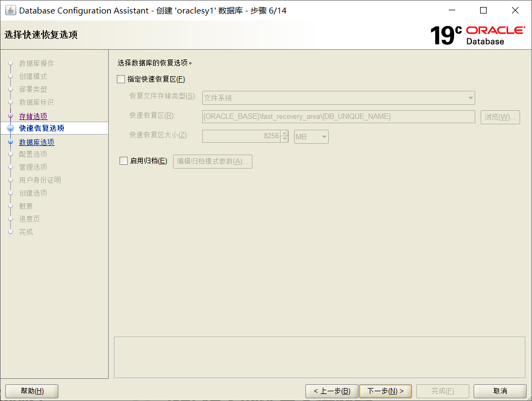Select 数据库标识 step in sidebar
The height and width of the screenshot is (401, 532).
pyautogui.click(x=36, y=102)
